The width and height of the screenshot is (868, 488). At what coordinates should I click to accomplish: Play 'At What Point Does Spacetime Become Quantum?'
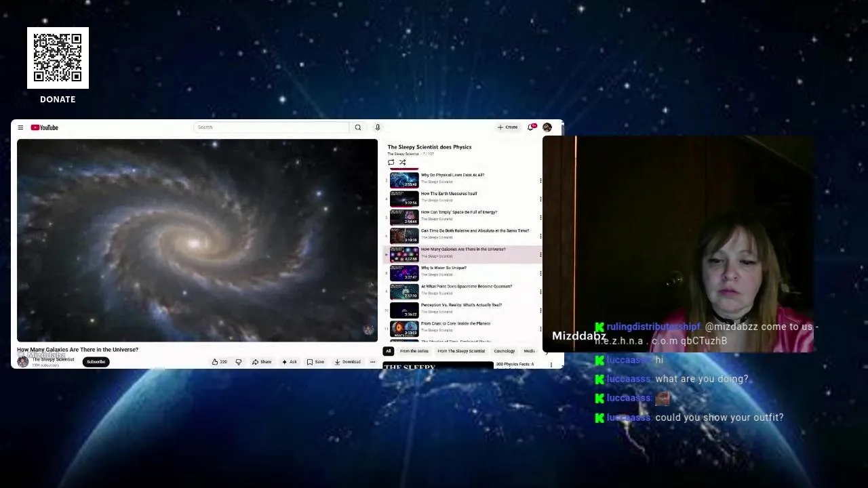tap(467, 286)
